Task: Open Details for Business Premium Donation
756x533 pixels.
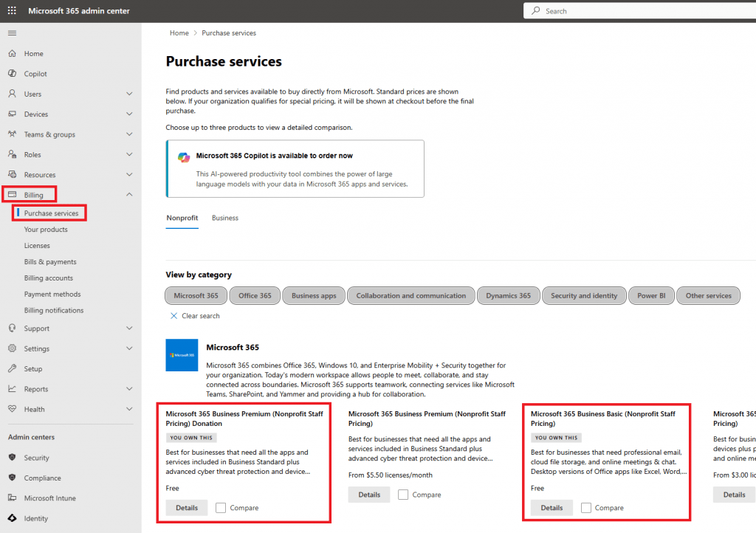Action: click(x=187, y=507)
